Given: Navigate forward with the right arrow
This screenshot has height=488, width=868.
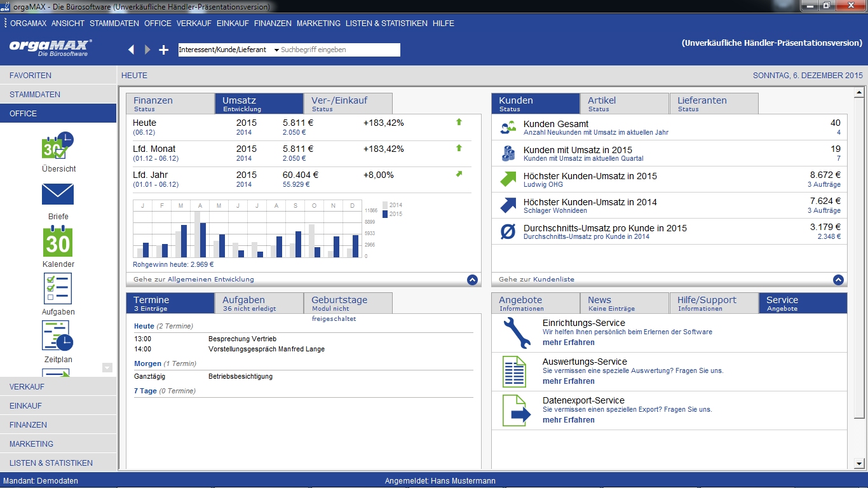Looking at the screenshot, I should [x=147, y=50].
